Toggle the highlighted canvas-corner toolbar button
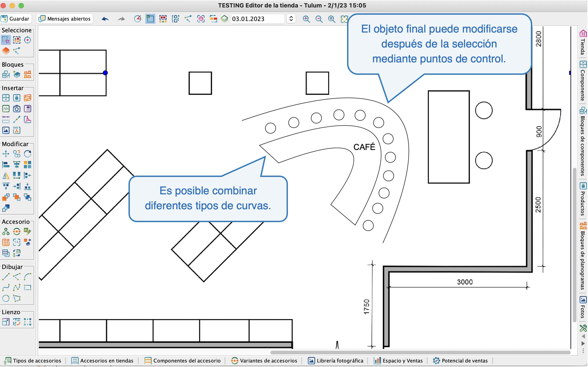 pos(150,19)
